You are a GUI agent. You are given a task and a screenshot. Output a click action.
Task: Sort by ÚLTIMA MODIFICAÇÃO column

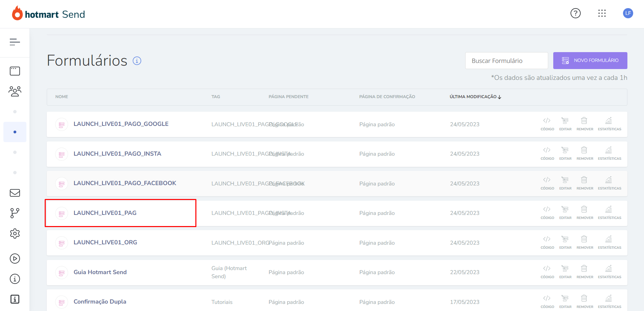point(475,97)
